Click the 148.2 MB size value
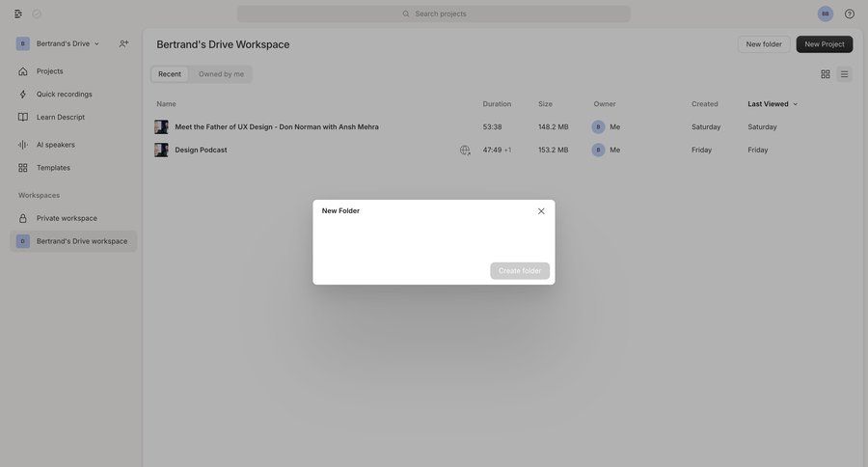Screen dimensions: 868x467 (553, 126)
